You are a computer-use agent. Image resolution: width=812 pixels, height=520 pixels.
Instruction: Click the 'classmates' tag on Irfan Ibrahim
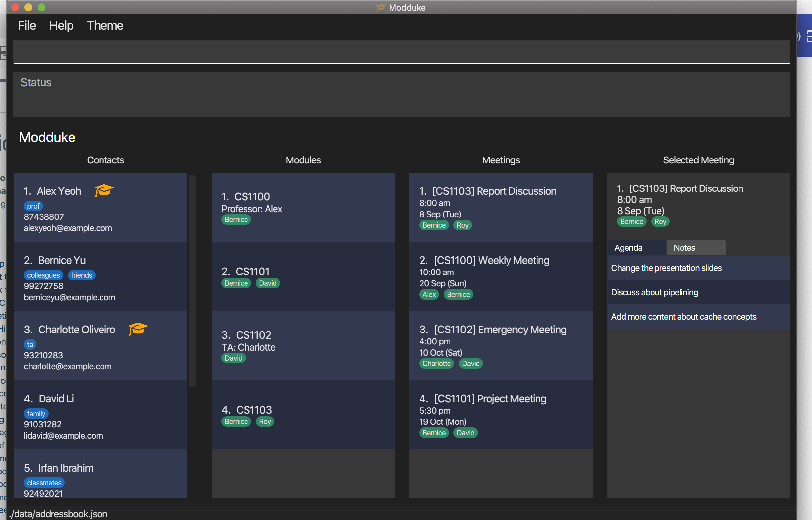coord(44,483)
